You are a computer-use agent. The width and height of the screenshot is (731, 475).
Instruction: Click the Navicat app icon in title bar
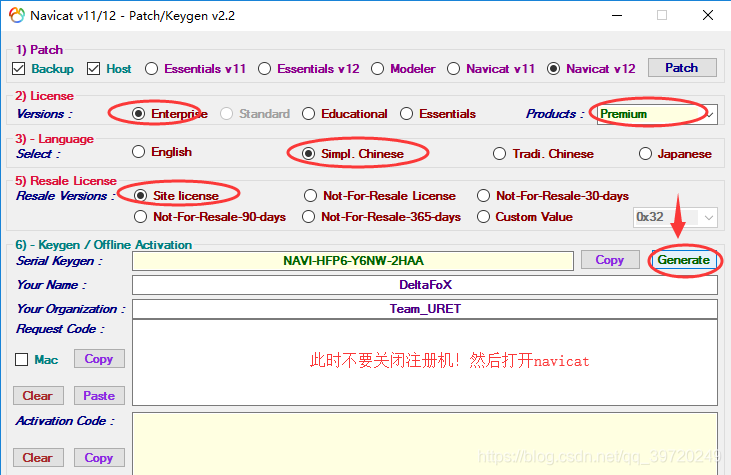17,15
